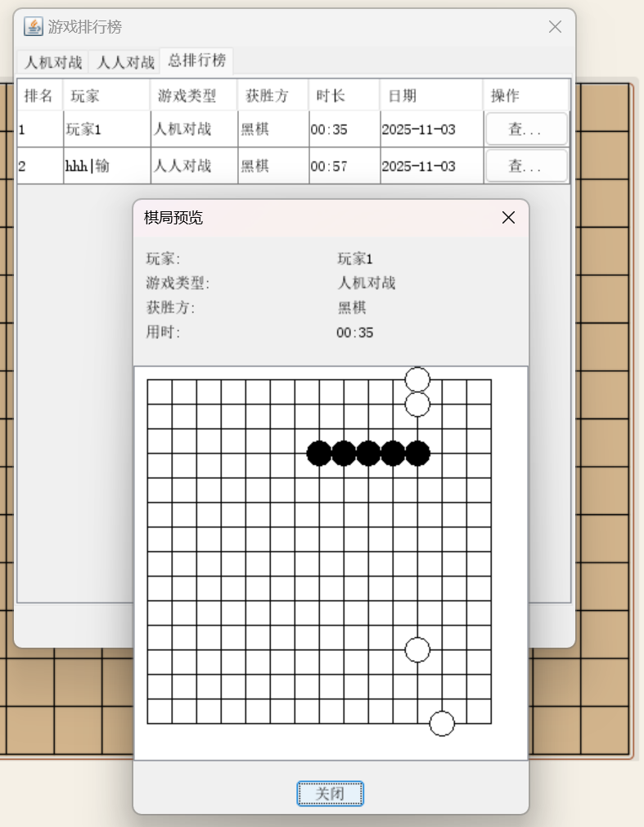Select the 玩家1 cell in the table
Screen dimensions: 644x827
pos(107,129)
